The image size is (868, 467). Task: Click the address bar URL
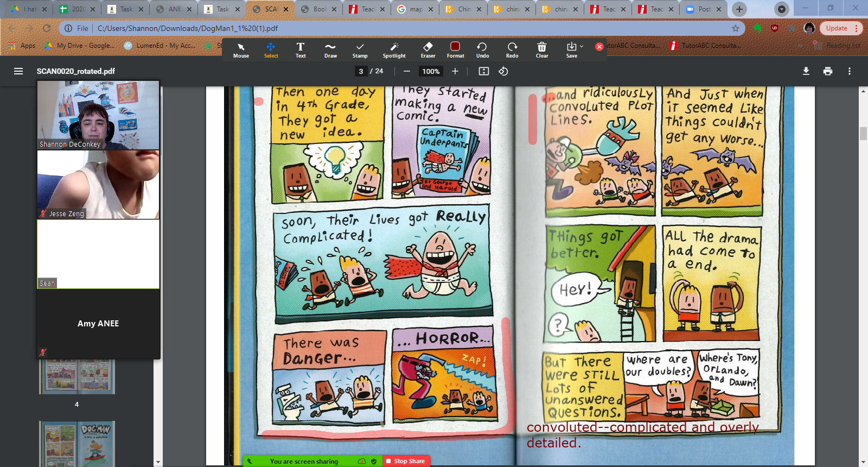pos(188,28)
